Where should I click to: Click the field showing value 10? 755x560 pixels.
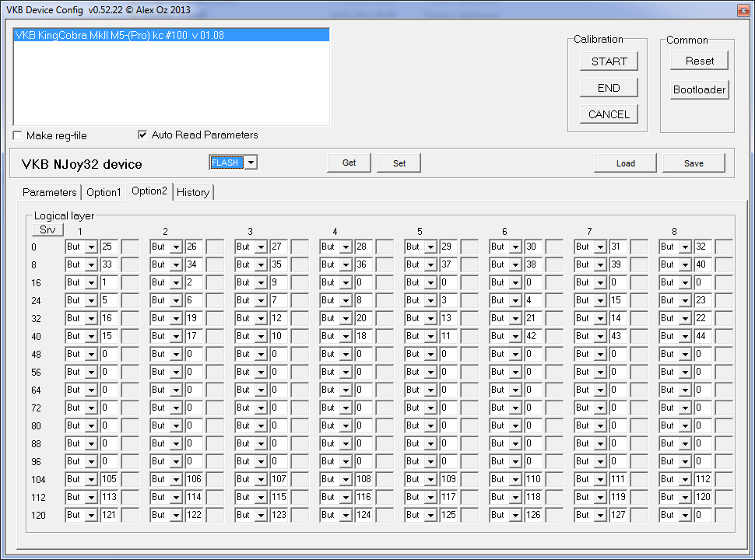click(x=279, y=336)
